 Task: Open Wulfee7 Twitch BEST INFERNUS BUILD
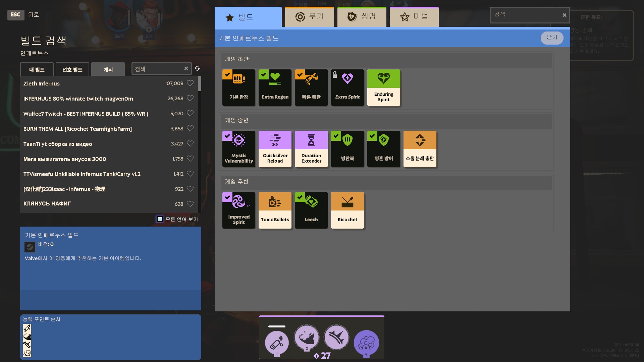109,114
